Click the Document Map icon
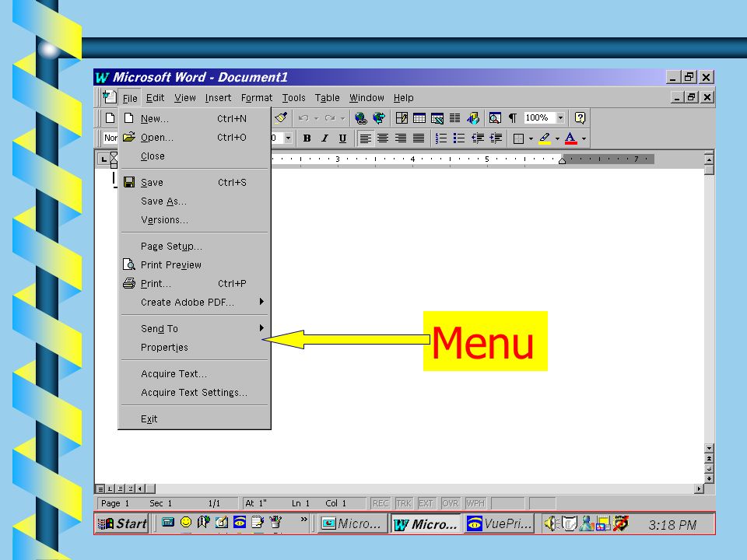Image resolution: width=747 pixels, height=560 pixels. (495, 118)
